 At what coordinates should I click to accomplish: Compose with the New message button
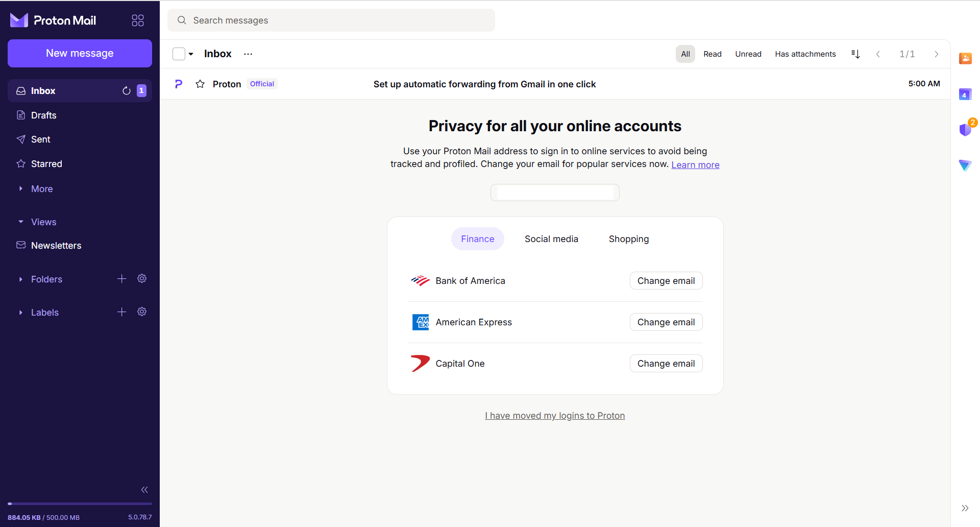pyautogui.click(x=80, y=54)
